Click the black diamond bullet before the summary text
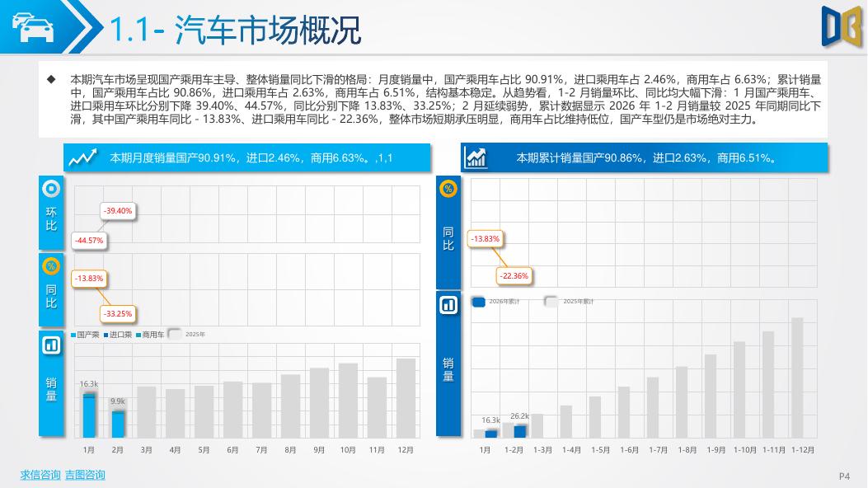Viewport: 868px width, 488px height. pos(51,79)
